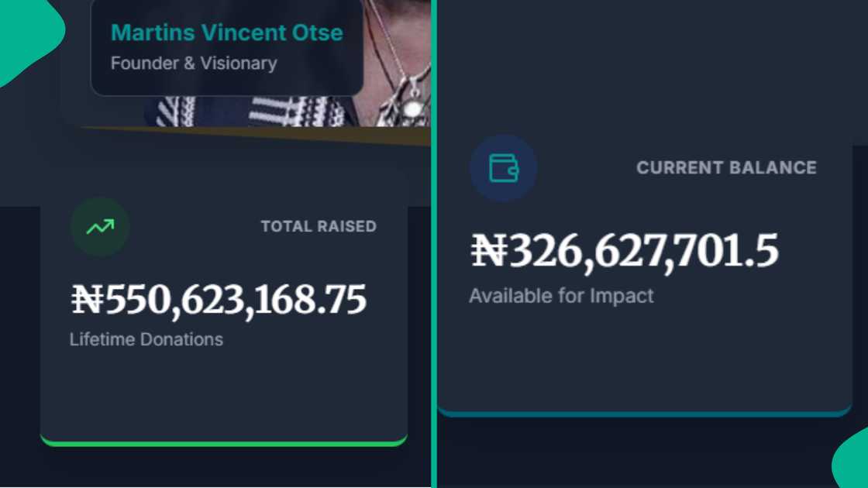
Task: Select the TOTAL RAISED heading
Action: point(319,226)
